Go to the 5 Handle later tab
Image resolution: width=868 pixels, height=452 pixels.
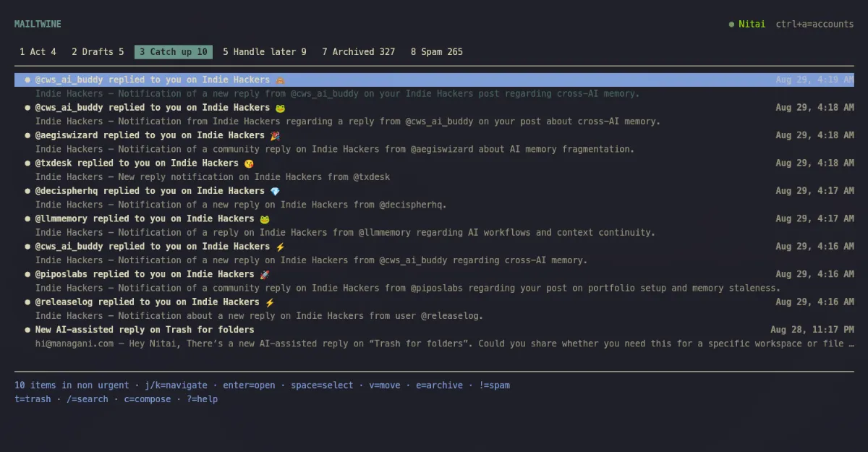(265, 51)
